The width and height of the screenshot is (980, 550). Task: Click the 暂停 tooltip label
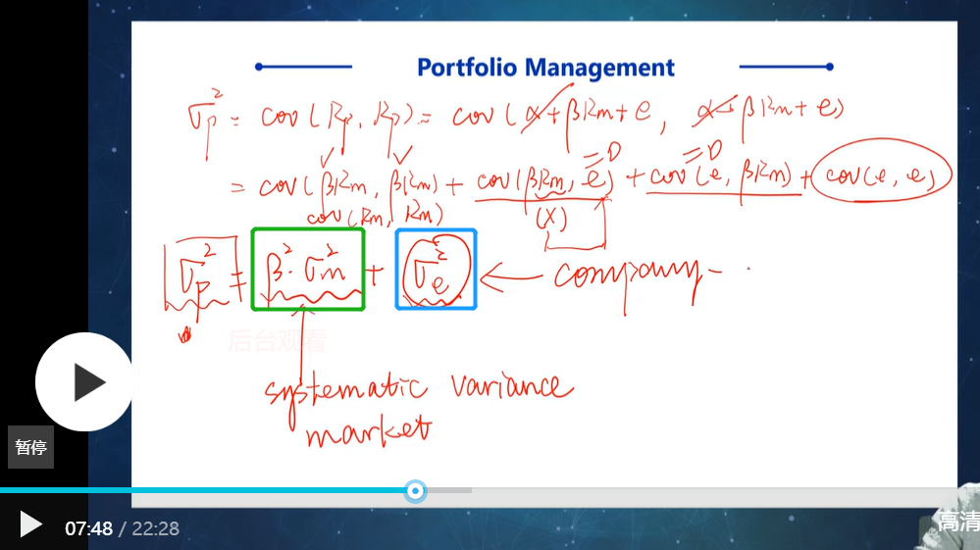(30, 448)
